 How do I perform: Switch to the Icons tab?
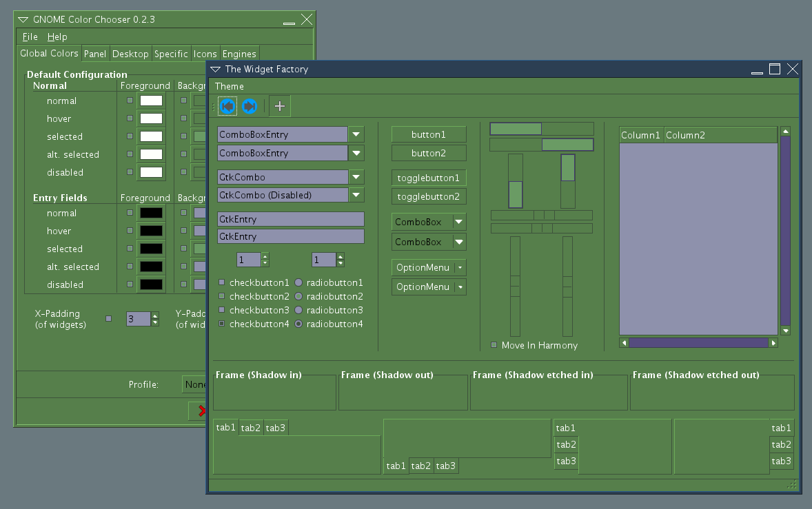tap(205, 54)
